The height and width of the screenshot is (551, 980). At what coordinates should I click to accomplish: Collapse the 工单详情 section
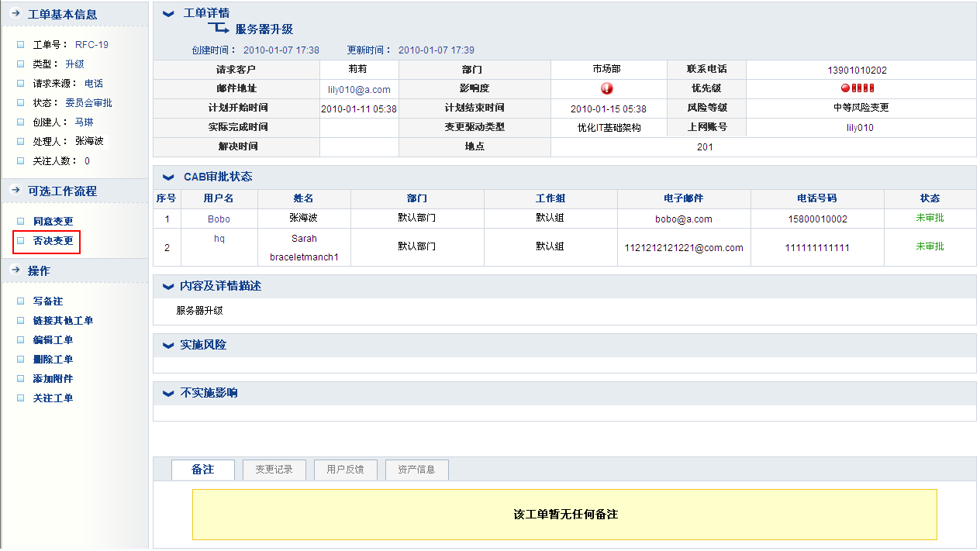coord(168,14)
